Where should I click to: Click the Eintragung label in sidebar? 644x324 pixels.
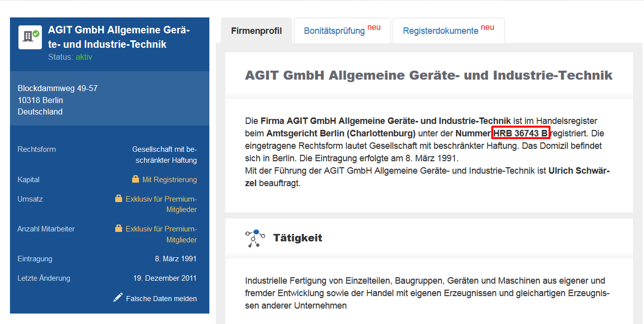35,259
